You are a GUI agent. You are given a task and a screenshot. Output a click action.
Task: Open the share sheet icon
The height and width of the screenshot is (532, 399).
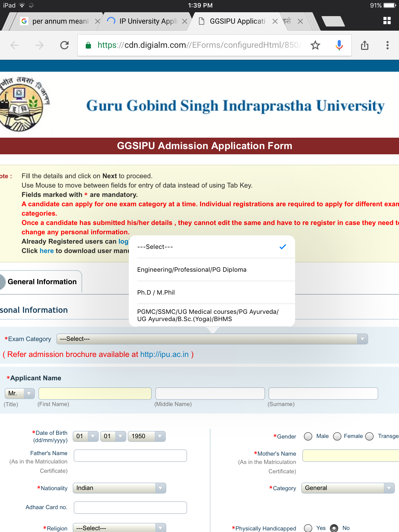pyautogui.click(x=365, y=45)
